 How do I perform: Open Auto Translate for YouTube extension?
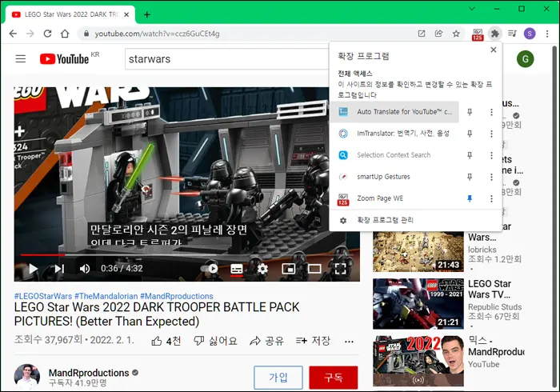pos(394,112)
